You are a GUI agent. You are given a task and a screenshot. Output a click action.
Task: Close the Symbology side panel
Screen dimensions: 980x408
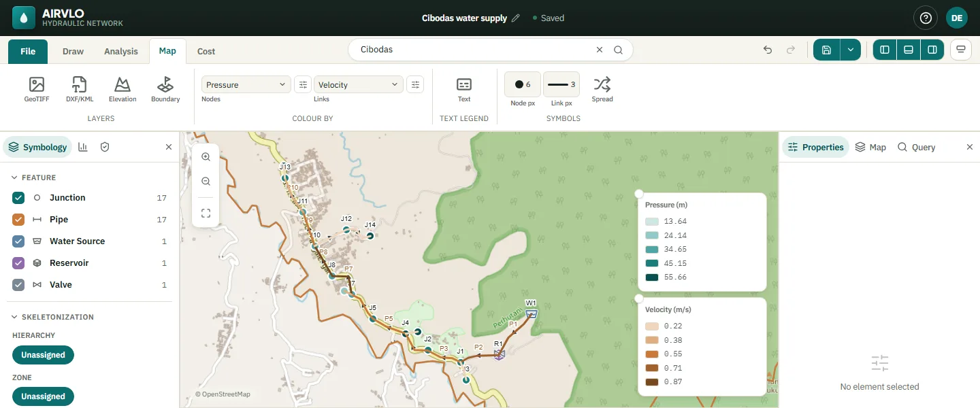click(169, 147)
